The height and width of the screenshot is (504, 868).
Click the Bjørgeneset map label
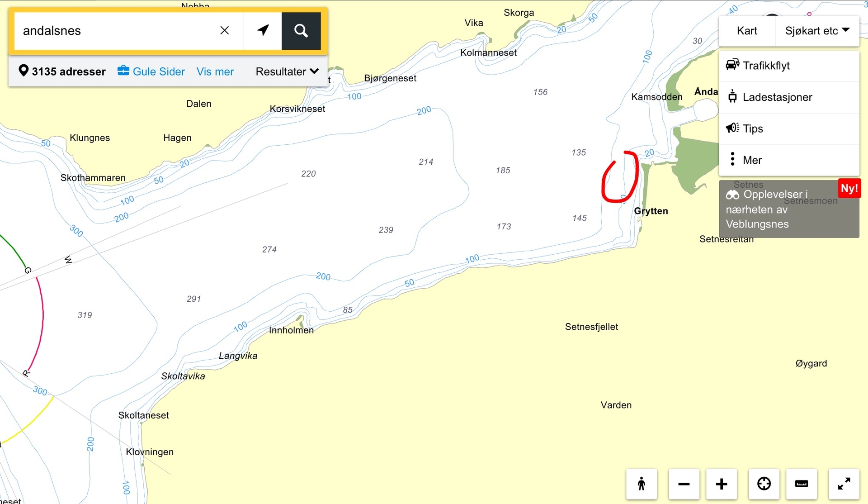(390, 78)
